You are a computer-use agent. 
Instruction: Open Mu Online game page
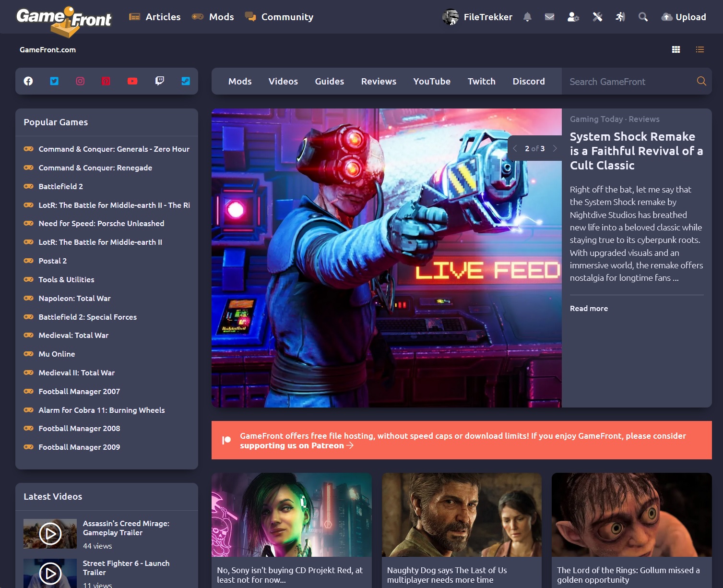pyautogui.click(x=57, y=354)
